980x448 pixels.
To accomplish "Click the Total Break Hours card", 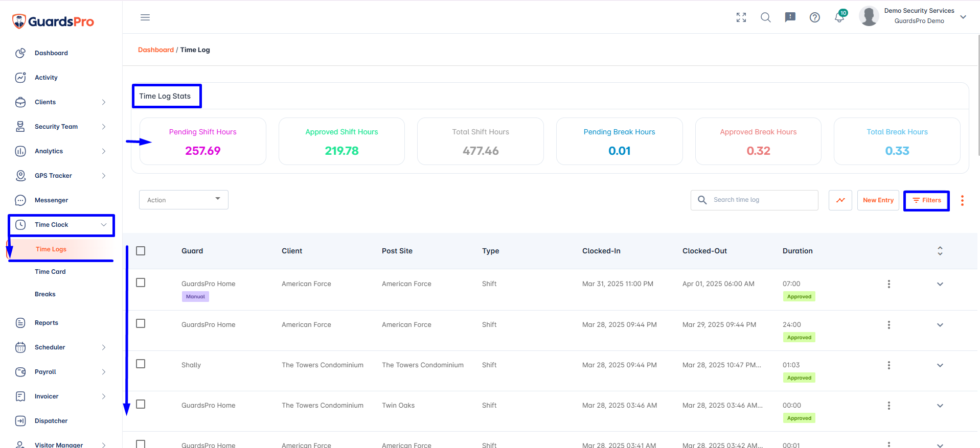I will [897, 142].
